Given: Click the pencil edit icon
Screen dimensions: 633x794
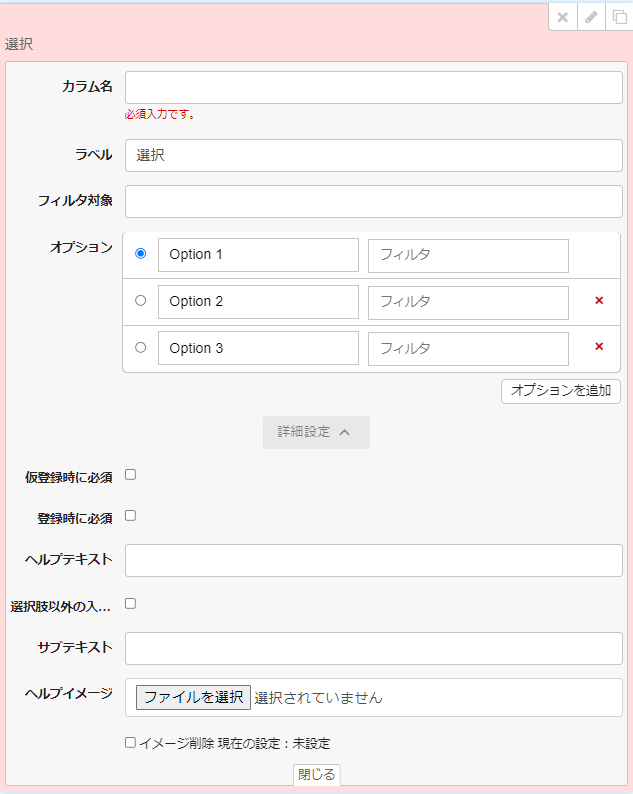Looking at the screenshot, I should pyautogui.click(x=591, y=17).
